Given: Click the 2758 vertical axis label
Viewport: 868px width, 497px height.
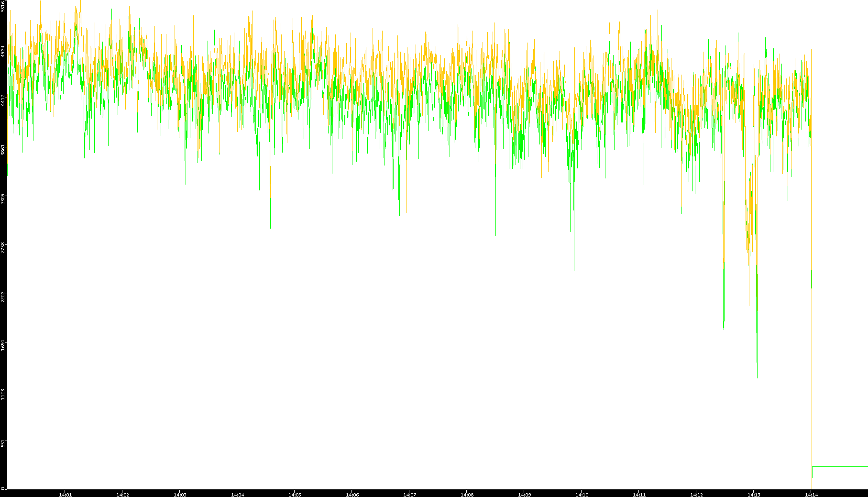Looking at the screenshot, I should click(x=3, y=247).
